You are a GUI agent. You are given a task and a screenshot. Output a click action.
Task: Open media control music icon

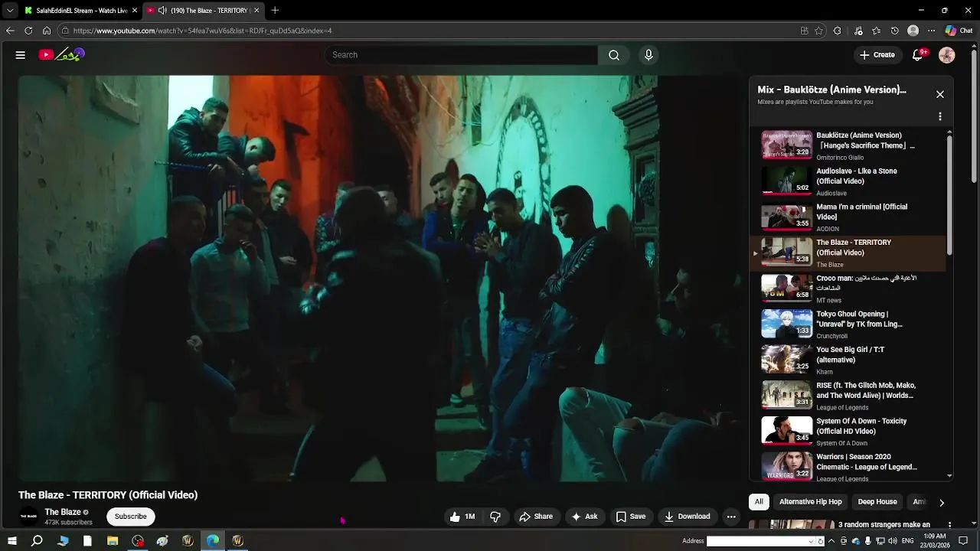858,31
